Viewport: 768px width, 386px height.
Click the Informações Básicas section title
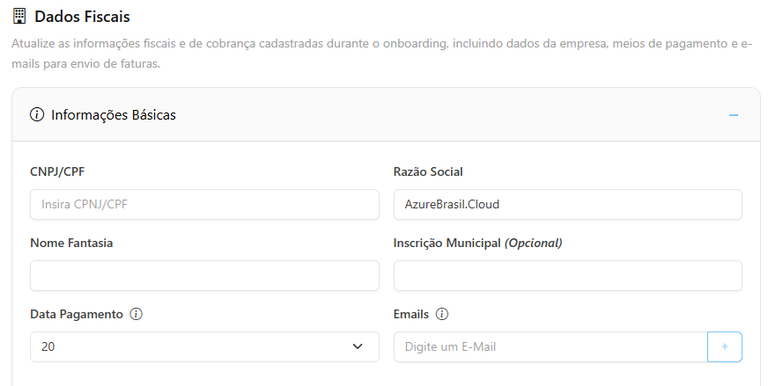pyautogui.click(x=113, y=115)
